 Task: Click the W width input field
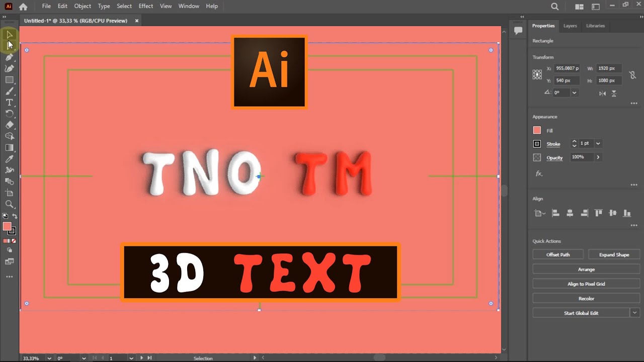(x=609, y=68)
